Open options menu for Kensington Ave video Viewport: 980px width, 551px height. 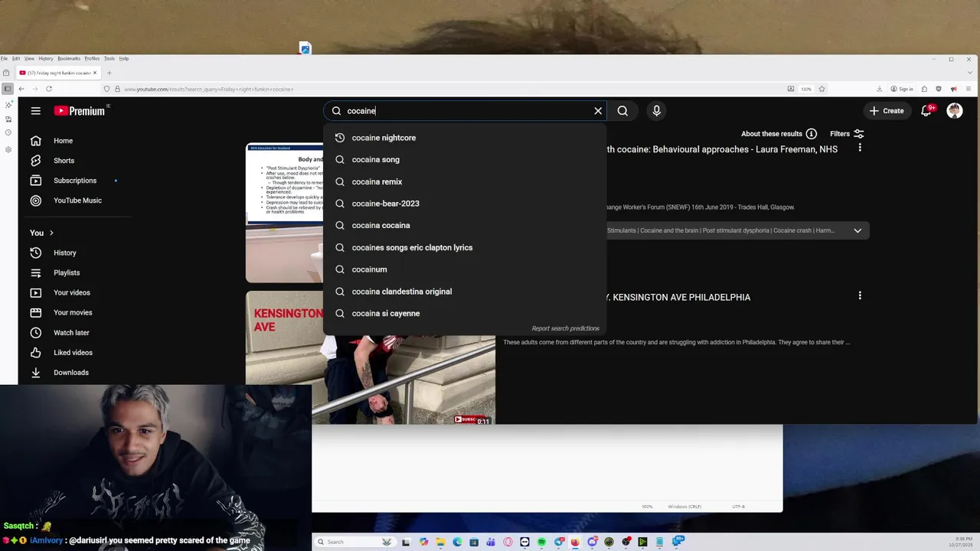pos(860,295)
